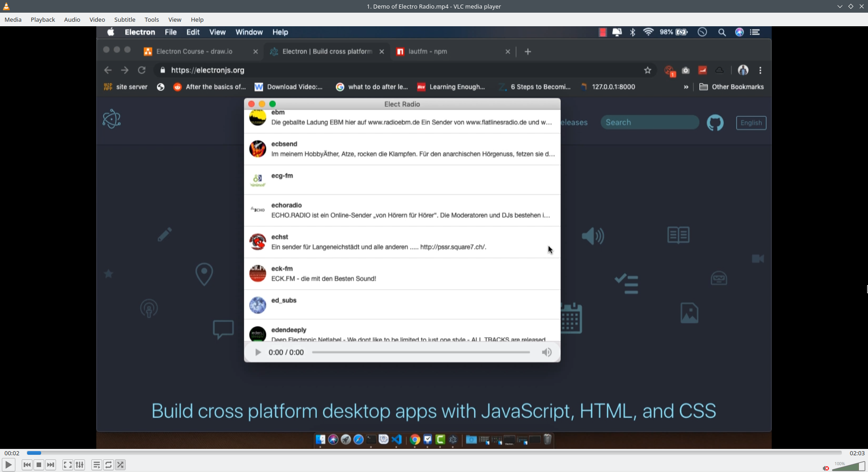This screenshot has height=472, width=868.
Task: Toggle the VLC playlist view
Action: click(97, 465)
